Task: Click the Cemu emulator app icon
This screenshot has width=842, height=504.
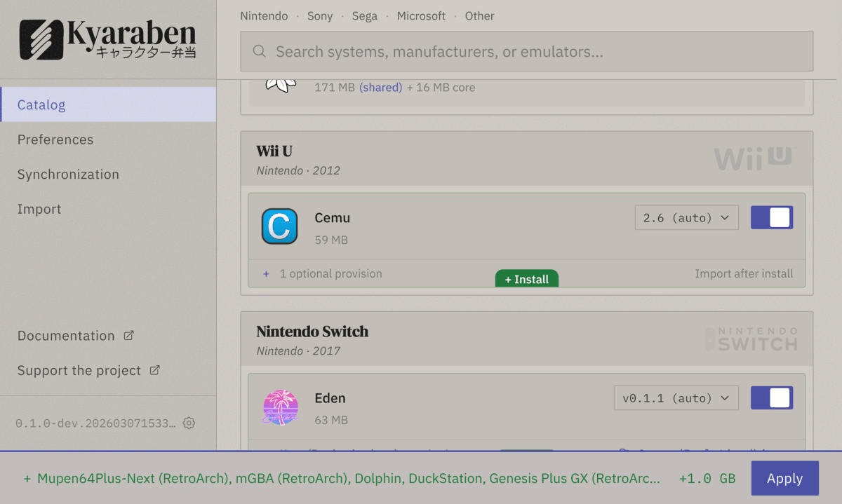Action: (280, 226)
